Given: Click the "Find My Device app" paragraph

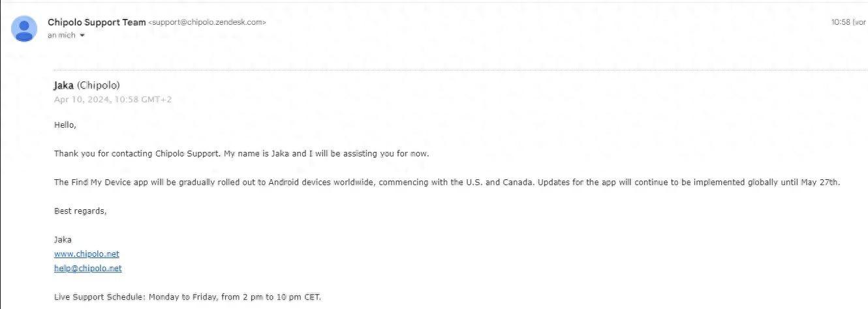Looking at the screenshot, I should pyautogui.click(x=446, y=183).
